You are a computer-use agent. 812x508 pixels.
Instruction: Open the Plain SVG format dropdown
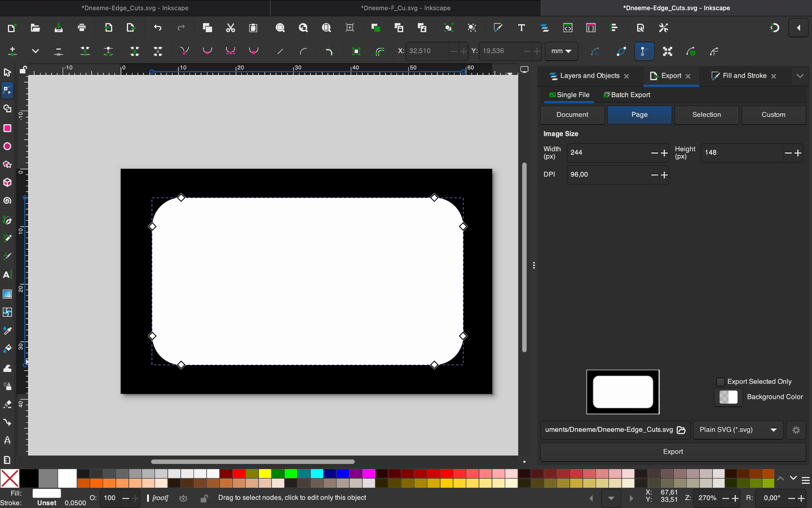(x=737, y=430)
